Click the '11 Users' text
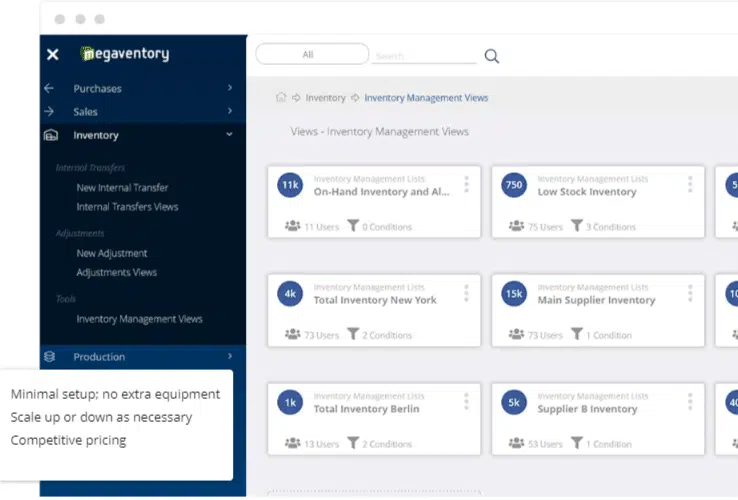The width and height of the screenshot is (738, 500). tap(321, 227)
